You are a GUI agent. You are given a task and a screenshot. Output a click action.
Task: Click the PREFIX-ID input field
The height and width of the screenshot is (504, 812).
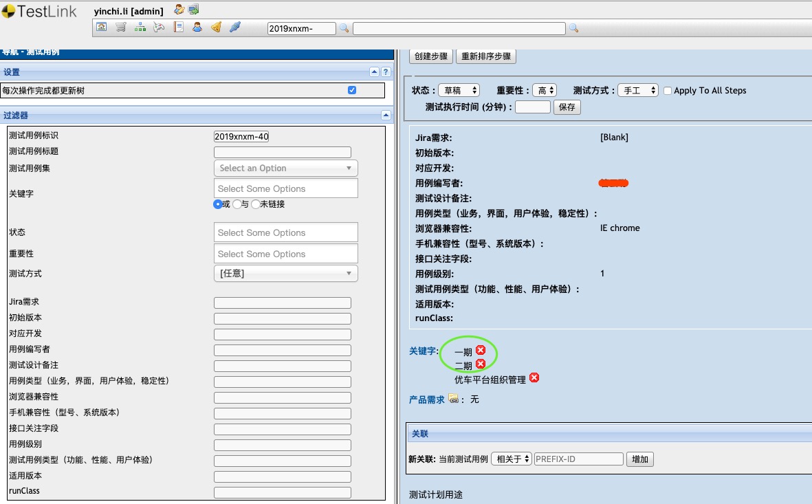pos(578,459)
